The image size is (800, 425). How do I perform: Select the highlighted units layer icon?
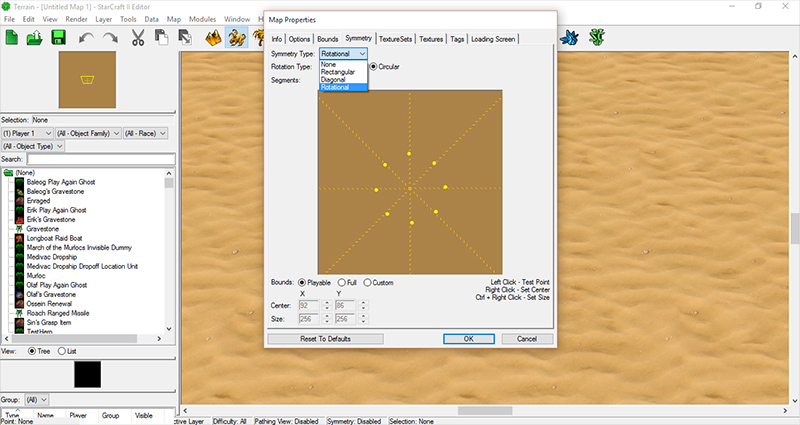[x=237, y=38]
